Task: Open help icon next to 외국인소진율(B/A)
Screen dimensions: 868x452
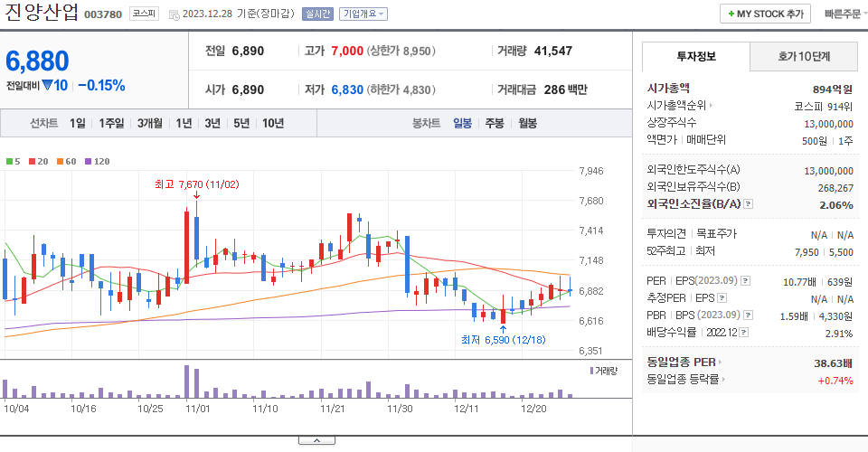Action: click(x=748, y=204)
